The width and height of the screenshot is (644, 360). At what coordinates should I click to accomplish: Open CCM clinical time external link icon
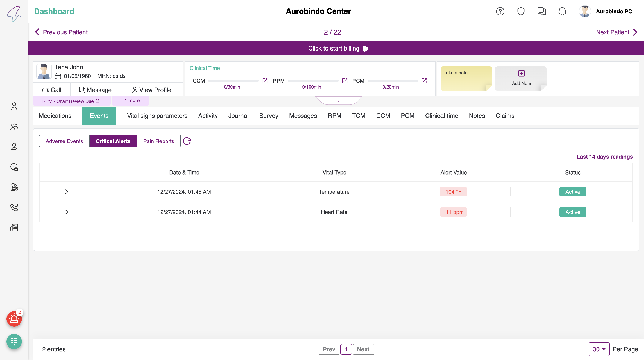265,81
